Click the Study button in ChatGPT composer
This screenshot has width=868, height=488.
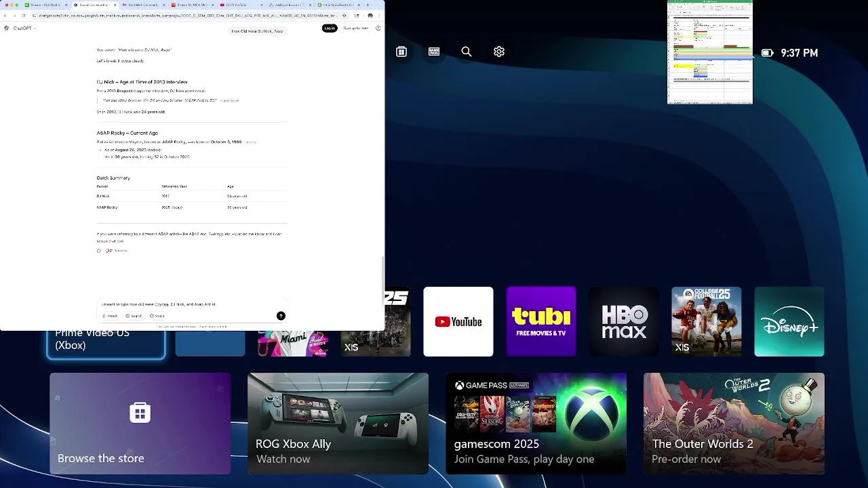pyautogui.click(x=157, y=316)
